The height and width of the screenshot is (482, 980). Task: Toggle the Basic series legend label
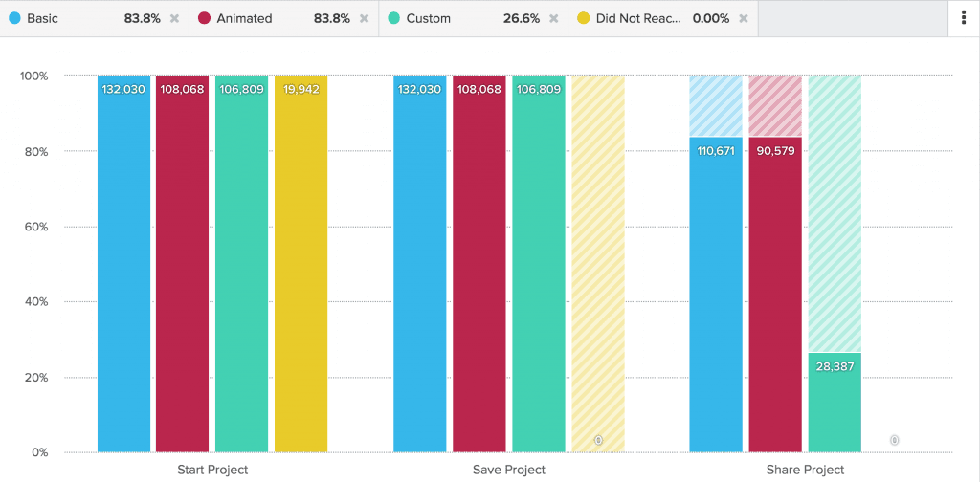(x=42, y=19)
